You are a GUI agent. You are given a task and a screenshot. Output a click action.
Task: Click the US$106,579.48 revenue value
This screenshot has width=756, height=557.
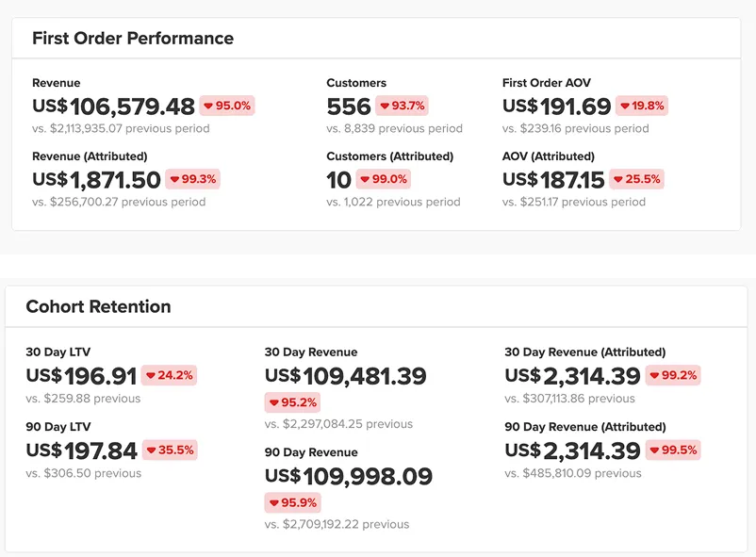pos(113,106)
